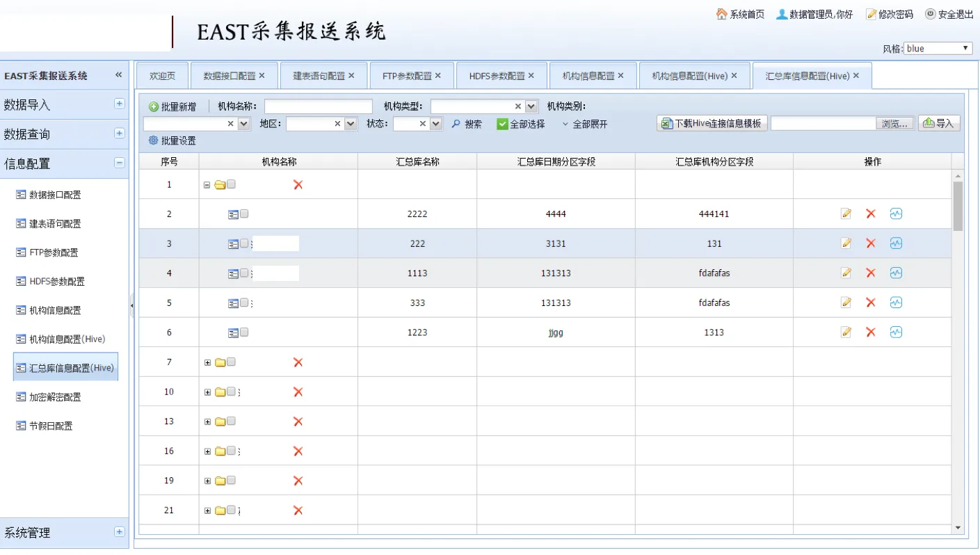Click the 安全退出 logout link

pos(949,14)
